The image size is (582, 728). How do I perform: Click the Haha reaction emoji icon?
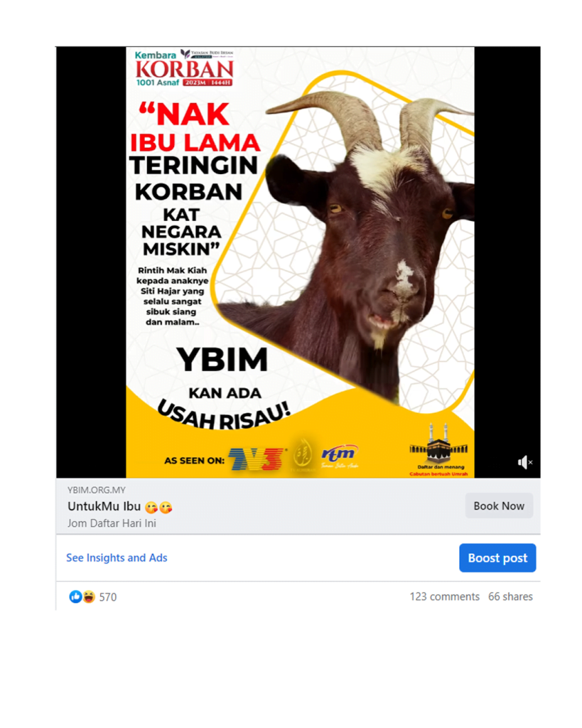click(89, 596)
